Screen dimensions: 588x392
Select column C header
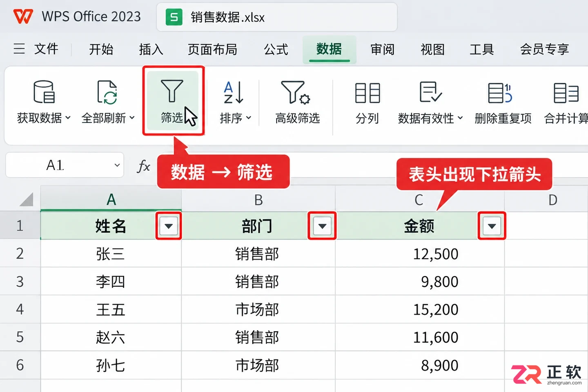point(419,200)
